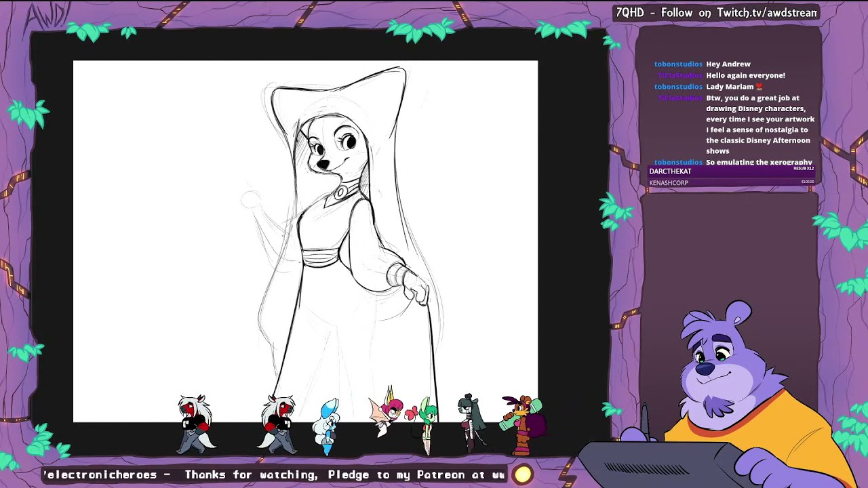This screenshot has height=488, width=868.
Task: Click the 'Hey Andrew' chat message
Action: [x=728, y=64]
